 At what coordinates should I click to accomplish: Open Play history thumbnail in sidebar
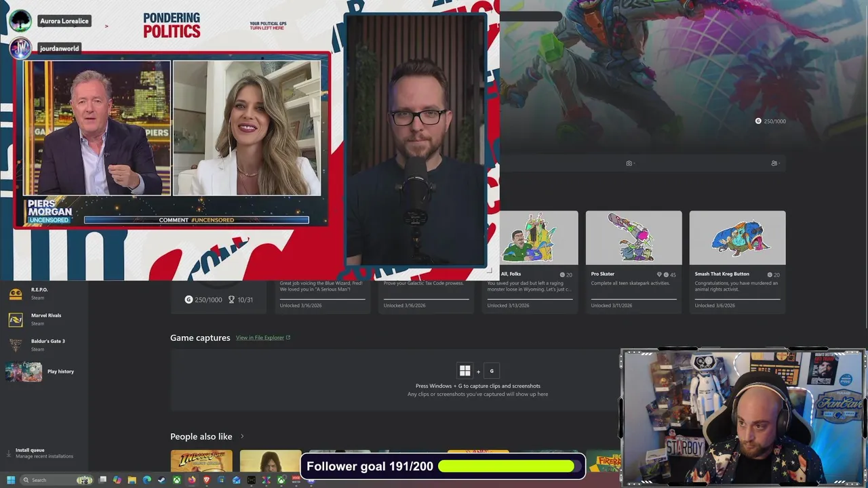(x=24, y=371)
